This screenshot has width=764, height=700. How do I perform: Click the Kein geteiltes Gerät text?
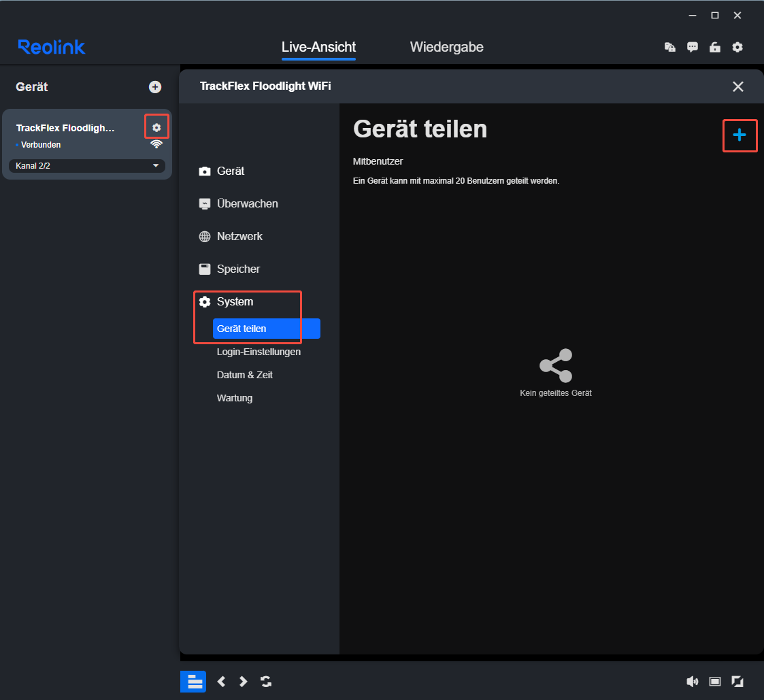(555, 393)
